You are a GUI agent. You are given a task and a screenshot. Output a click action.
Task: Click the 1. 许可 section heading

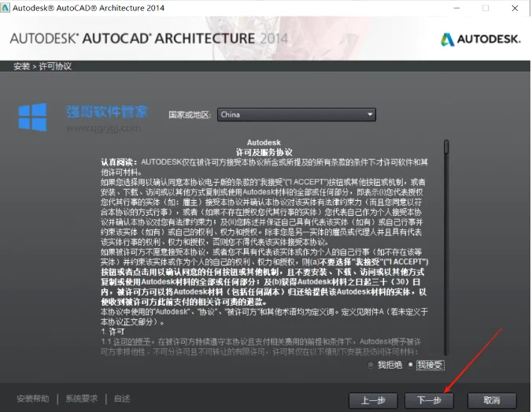point(113,332)
